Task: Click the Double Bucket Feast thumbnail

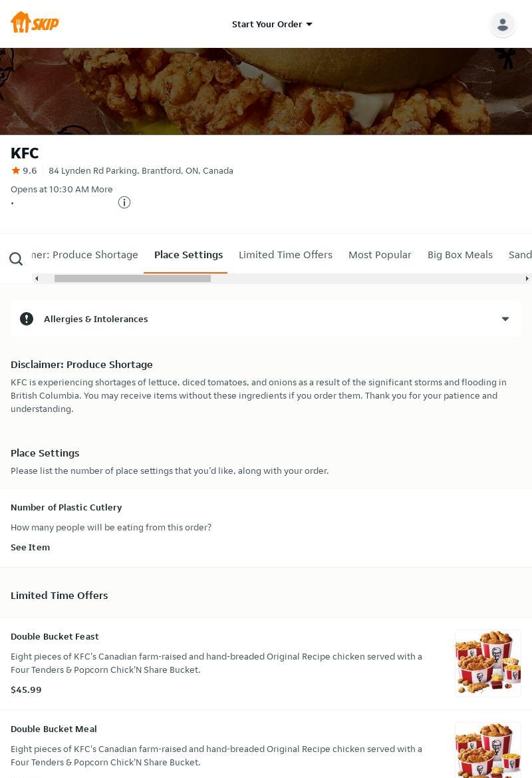Action: click(x=487, y=663)
